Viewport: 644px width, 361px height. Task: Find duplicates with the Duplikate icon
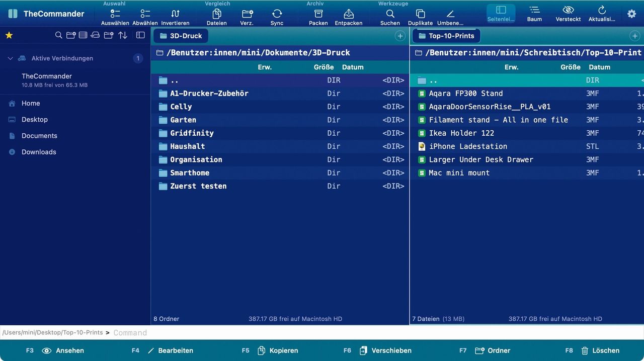tap(421, 14)
